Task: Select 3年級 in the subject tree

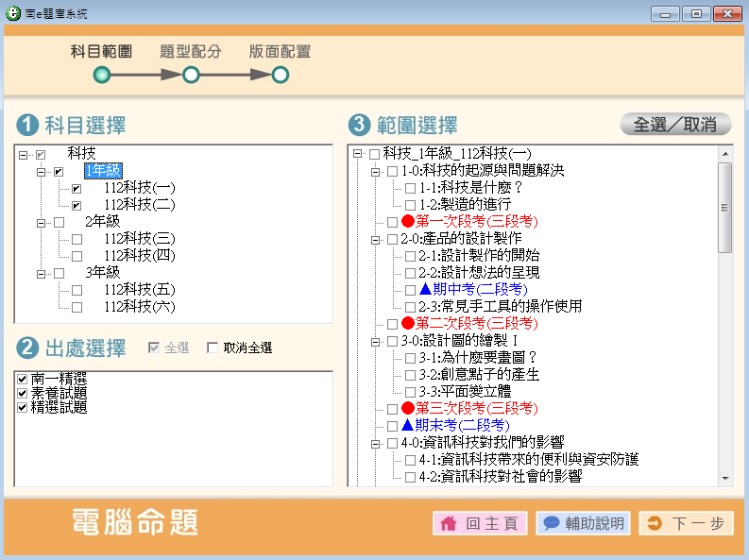Action: pos(102,273)
